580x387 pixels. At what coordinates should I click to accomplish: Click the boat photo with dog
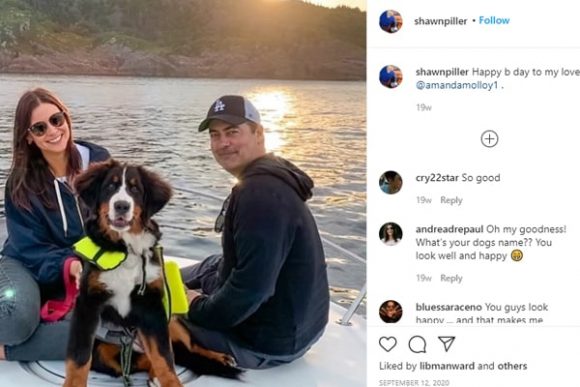pos(183,194)
